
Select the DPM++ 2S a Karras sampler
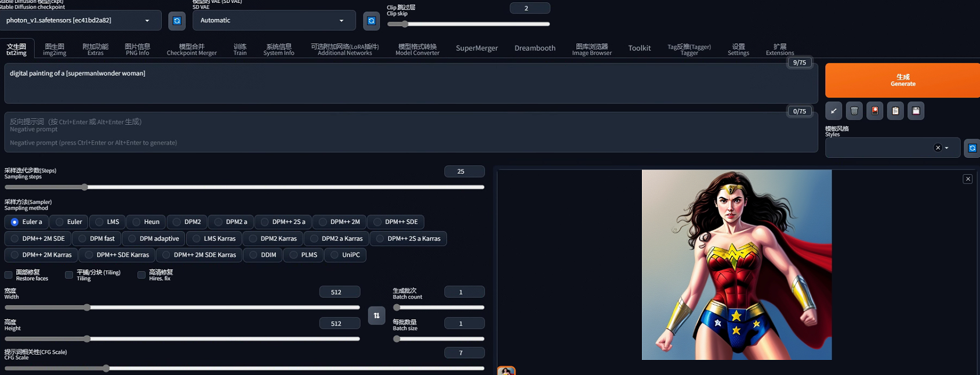pos(408,239)
